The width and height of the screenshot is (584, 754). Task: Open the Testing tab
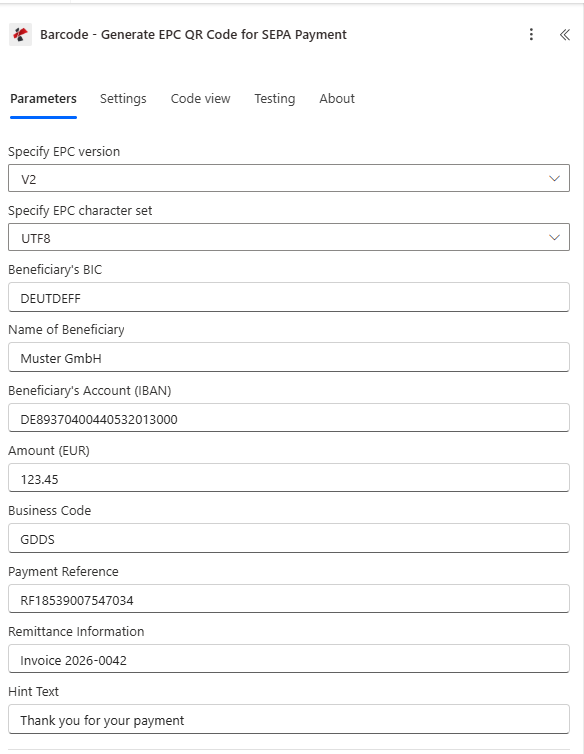(x=275, y=99)
